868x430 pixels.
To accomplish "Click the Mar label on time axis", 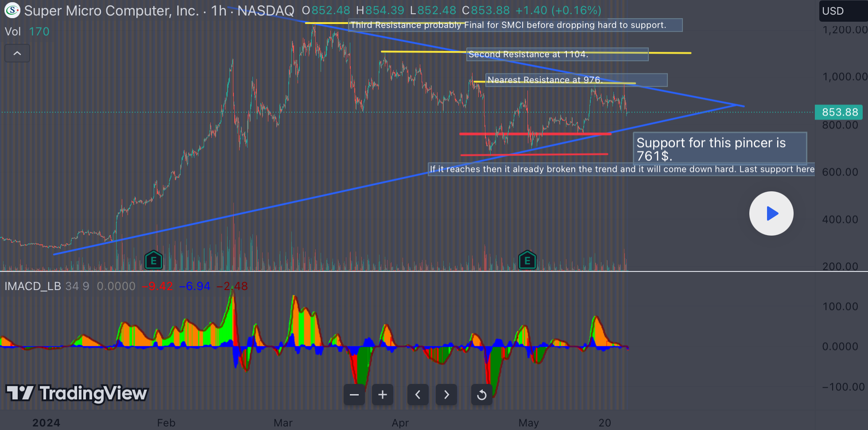I will point(283,423).
